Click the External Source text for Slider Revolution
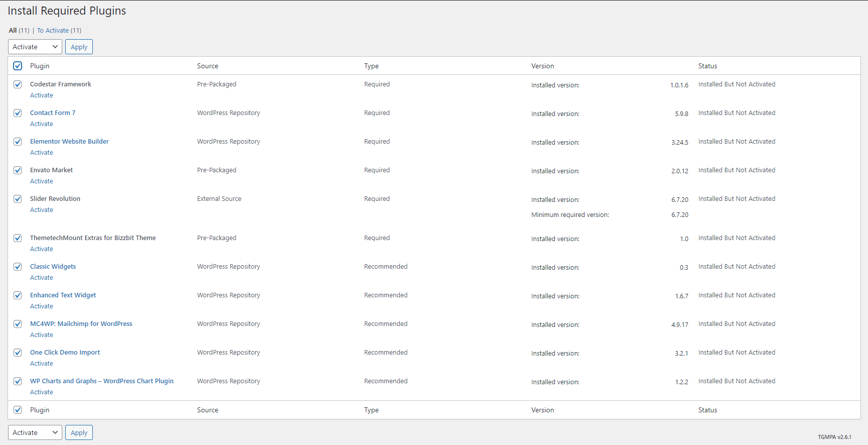The image size is (868, 445). (x=219, y=199)
